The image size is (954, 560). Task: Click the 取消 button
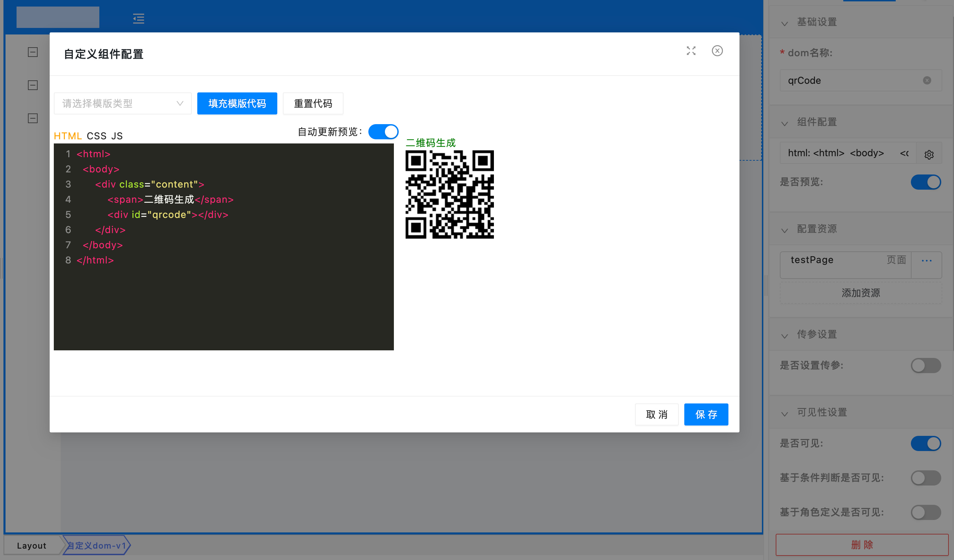point(656,414)
